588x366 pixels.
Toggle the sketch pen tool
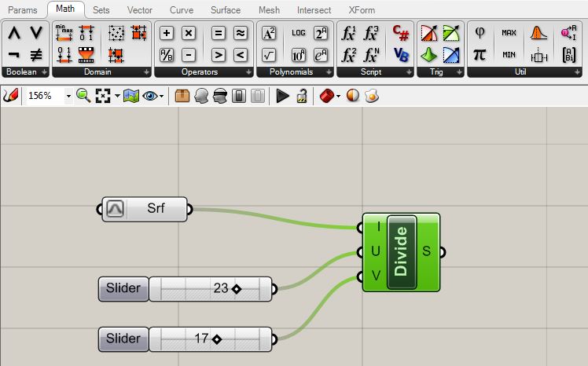coord(10,96)
